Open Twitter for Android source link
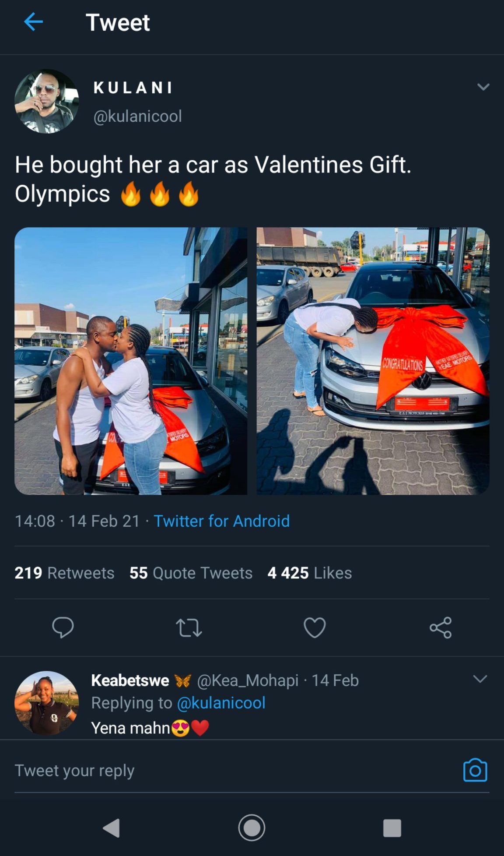 [x=221, y=521]
